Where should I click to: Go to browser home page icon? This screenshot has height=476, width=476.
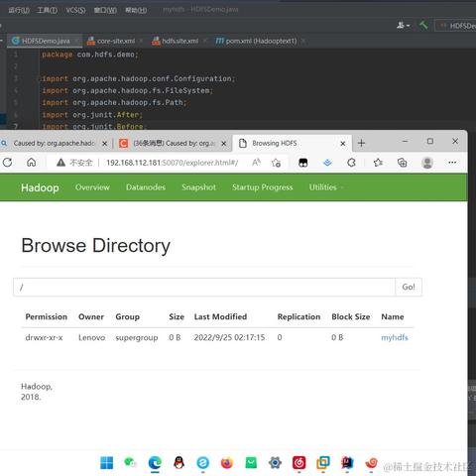tap(32, 163)
